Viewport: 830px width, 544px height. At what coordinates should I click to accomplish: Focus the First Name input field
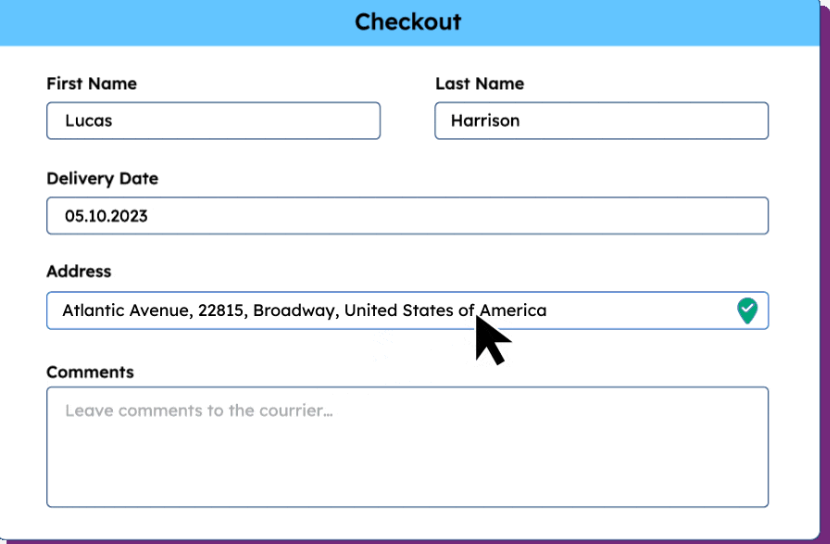coord(213,121)
